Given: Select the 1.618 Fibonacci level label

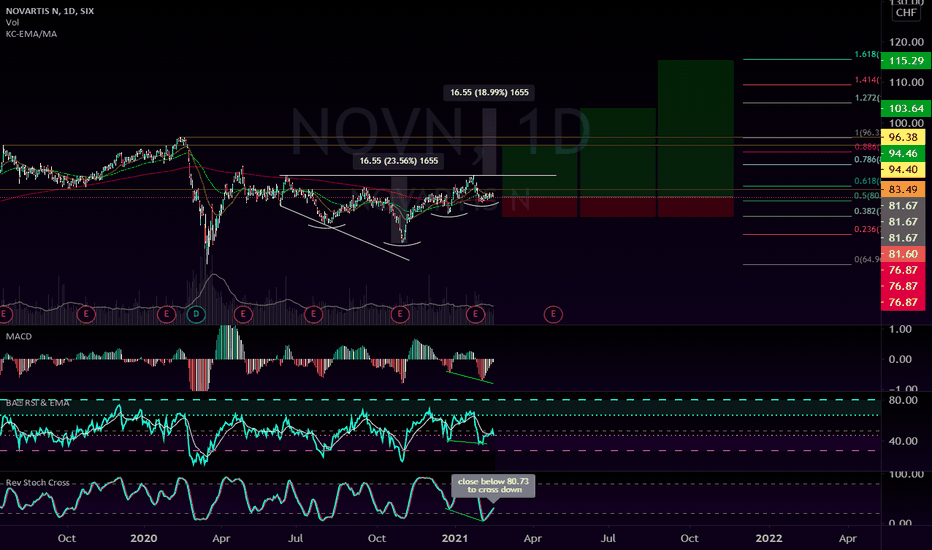Looking at the screenshot, I should tap(867, 54).
